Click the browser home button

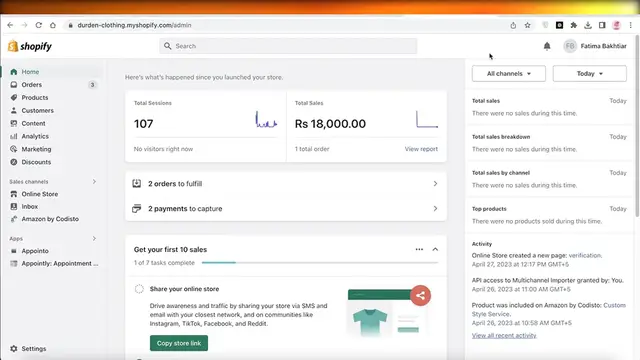(53, 25)
